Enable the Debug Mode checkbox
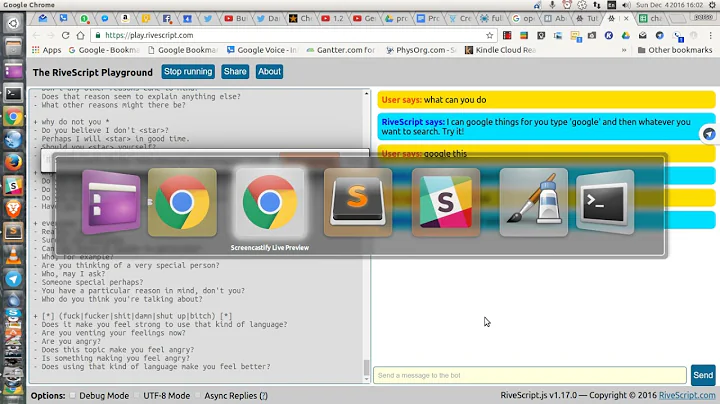Viewport: 720px width, 404px height. 73,395
